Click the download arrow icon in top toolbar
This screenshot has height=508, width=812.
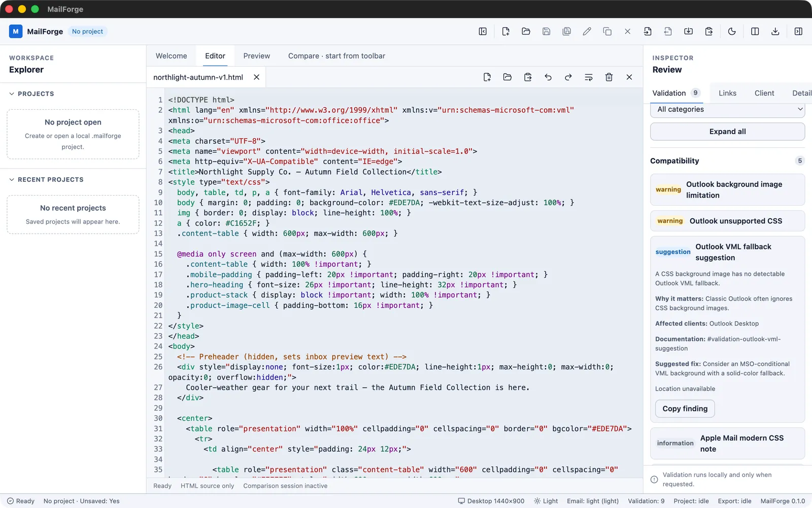pos(775,31)
